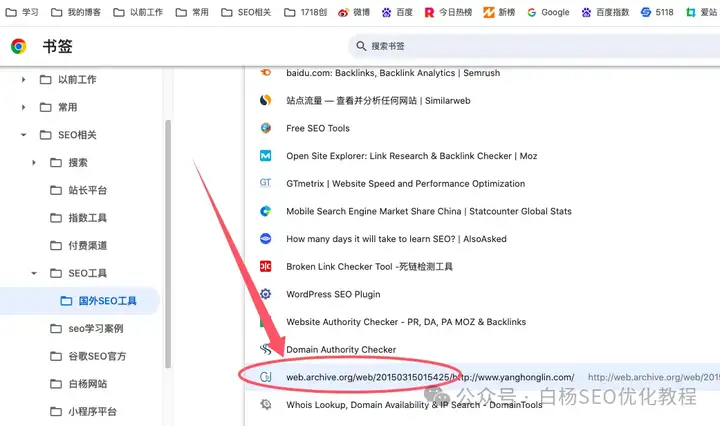Open the 爱站 bookmark bar shortcut
This screenshot has height=426, width=720.
point(702,12)
